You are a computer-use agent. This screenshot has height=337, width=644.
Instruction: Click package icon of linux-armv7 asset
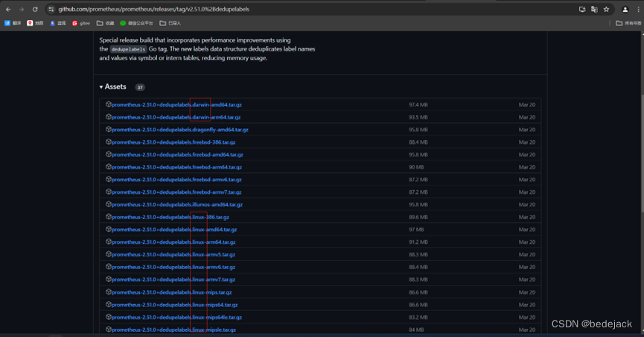click(x=109, y=279)
